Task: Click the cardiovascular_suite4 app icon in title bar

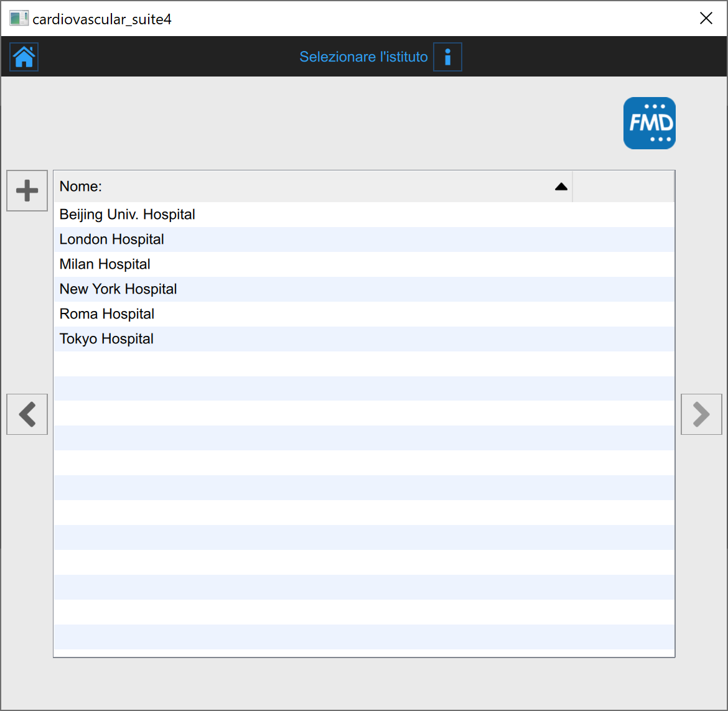Action: 19,19
